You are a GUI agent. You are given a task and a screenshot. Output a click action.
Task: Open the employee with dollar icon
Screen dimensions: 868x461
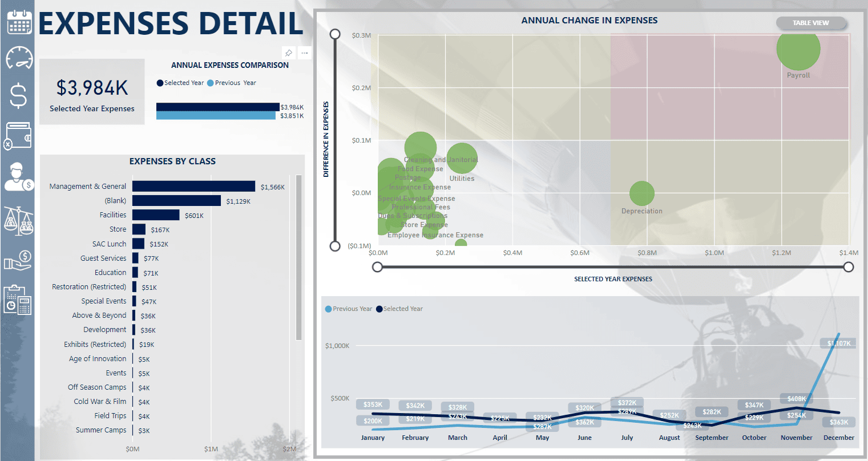point(19,176)
